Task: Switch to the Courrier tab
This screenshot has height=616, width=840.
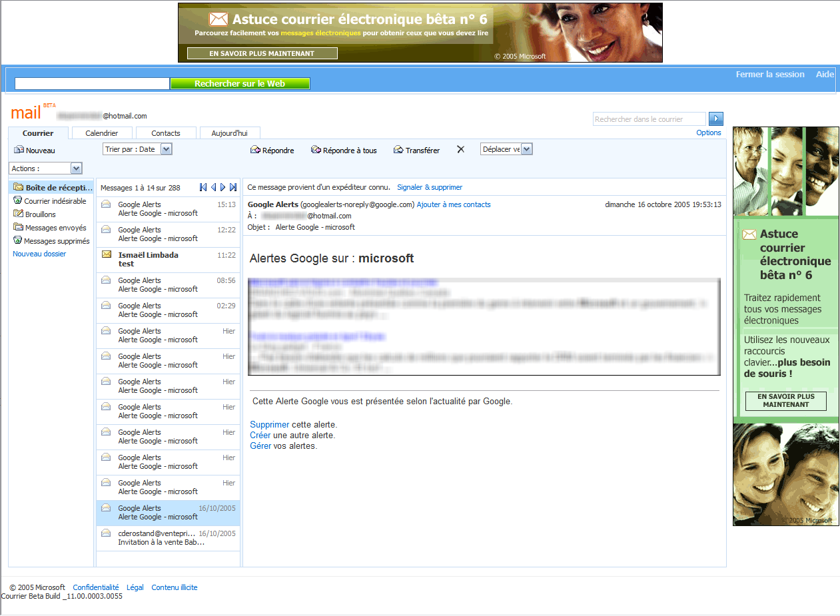Action: click(38, 133)
